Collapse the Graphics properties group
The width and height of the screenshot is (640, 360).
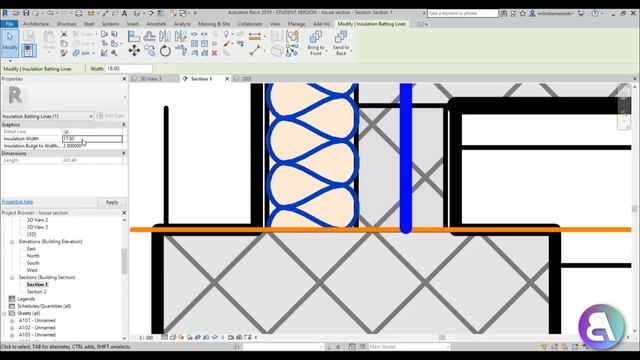pyautogui.click(x=124, y=124)
